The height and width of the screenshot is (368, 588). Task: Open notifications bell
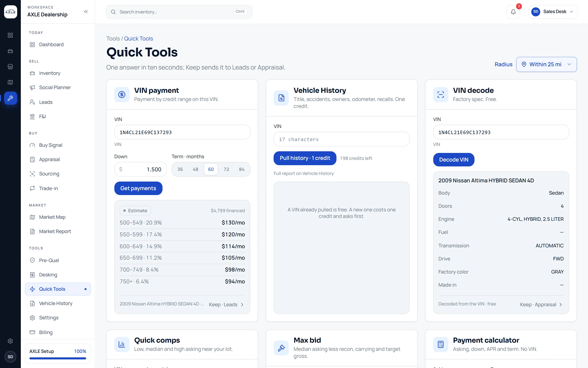click(513, 12)
